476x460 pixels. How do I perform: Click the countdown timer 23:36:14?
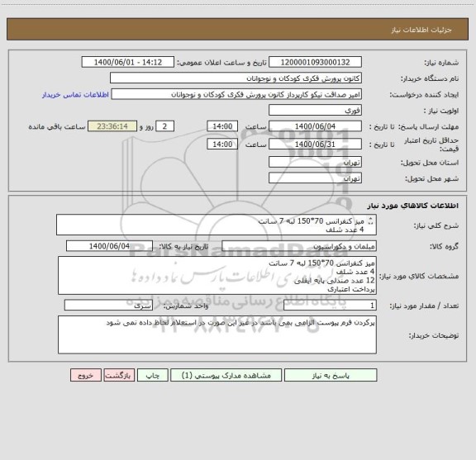coord(112,126)
